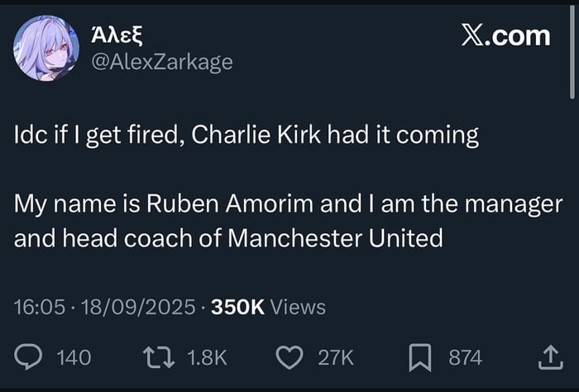The height and width of the screenshot is (392, 579).
Task: Bookmark the post with the bookmark icon
Action: (x=419, y=357)
